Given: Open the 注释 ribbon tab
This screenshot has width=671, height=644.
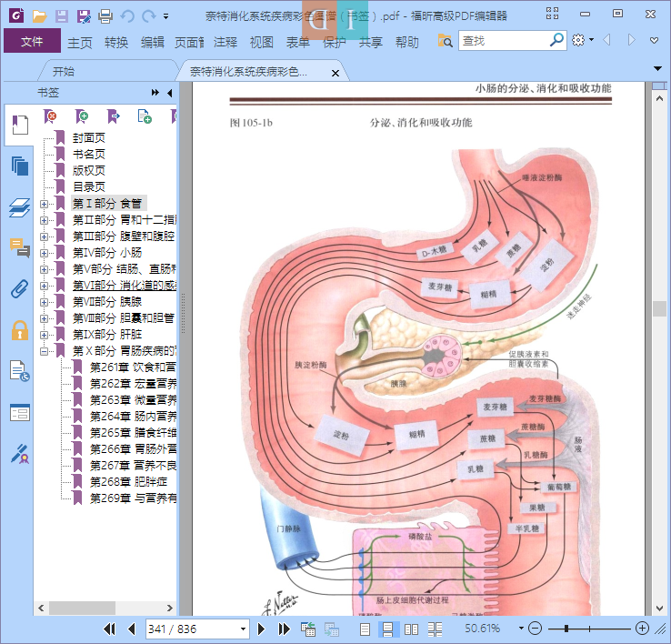Looking at the screenshot, I should point(225,43).
